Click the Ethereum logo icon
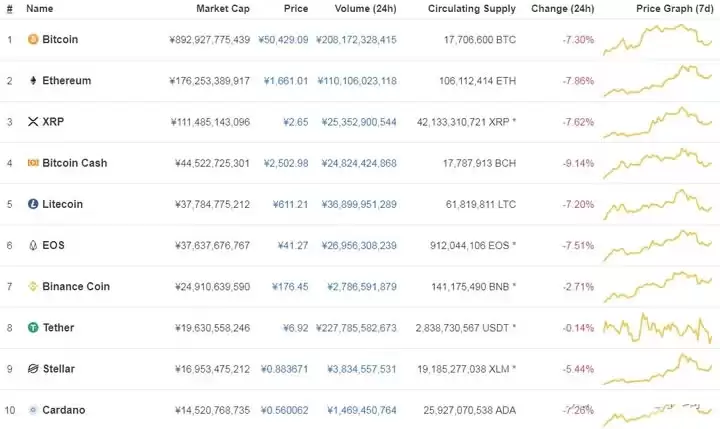 33,81
